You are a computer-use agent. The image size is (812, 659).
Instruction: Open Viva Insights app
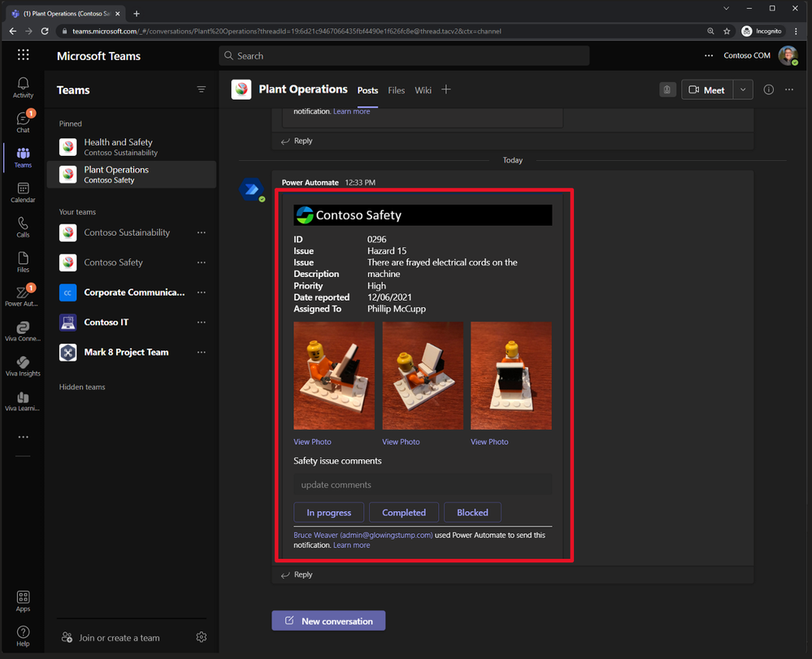pyautogui.click(x=23, y=366)
